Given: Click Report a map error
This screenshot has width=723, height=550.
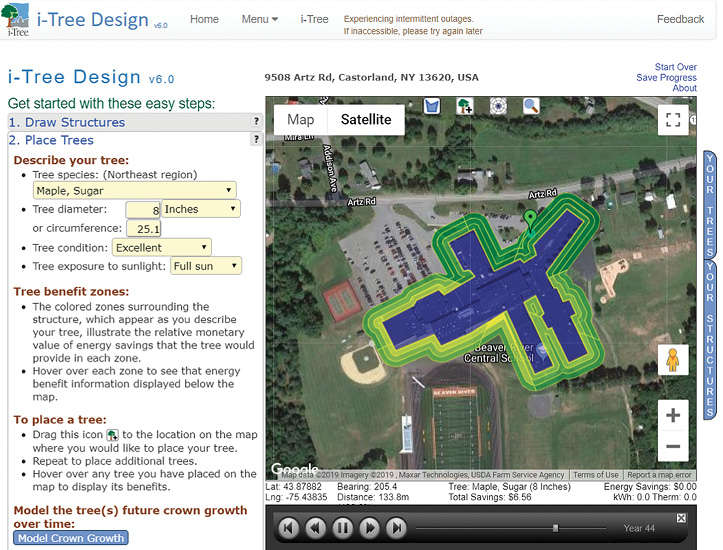Looking at the screenshot, I should [x=659, y=474].
